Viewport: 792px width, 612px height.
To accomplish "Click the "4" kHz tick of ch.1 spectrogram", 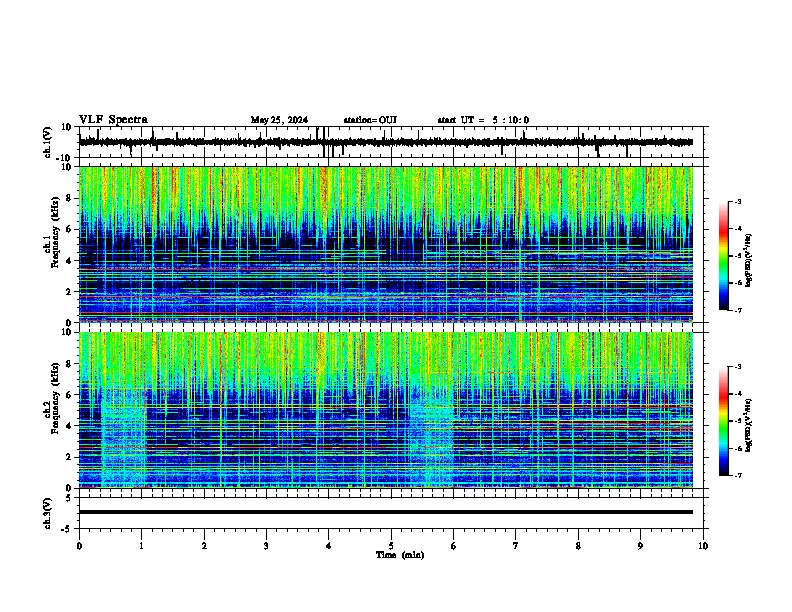I will (x=69, y=261).
